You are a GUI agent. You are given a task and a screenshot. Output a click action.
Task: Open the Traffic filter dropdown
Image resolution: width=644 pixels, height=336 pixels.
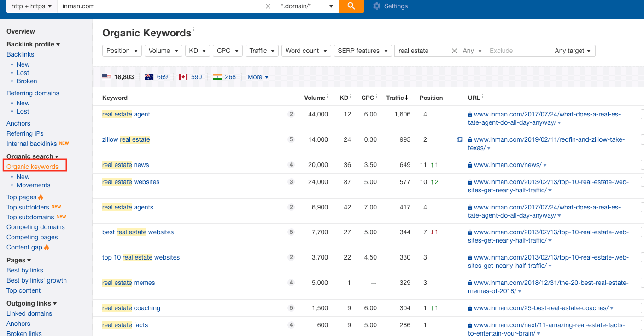(x=262, y=51)
